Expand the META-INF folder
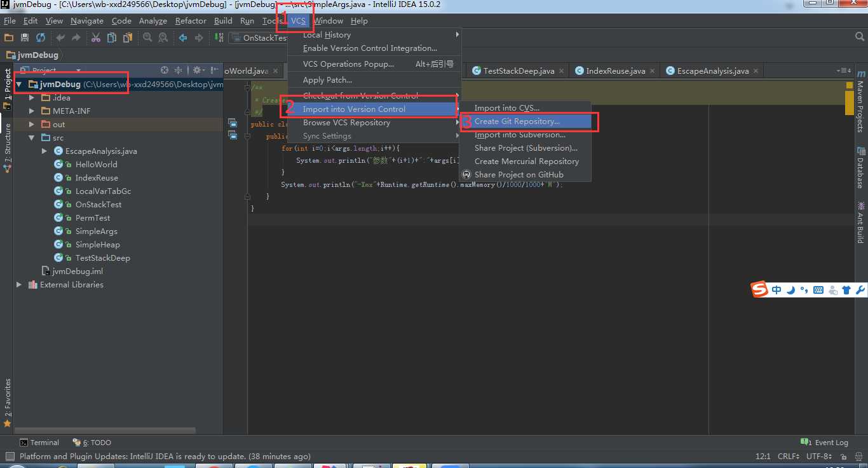 tap(32, 111)
